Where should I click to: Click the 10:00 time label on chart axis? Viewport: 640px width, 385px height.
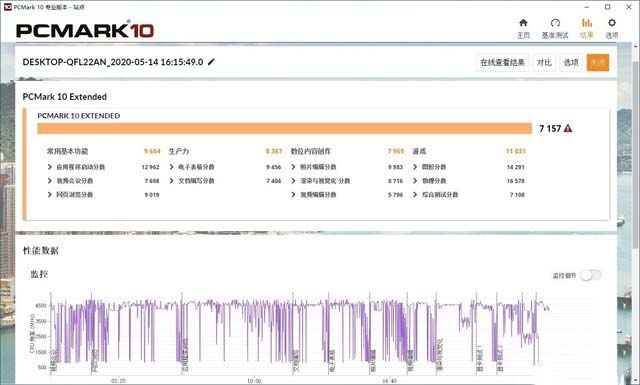tap(254, 381)
